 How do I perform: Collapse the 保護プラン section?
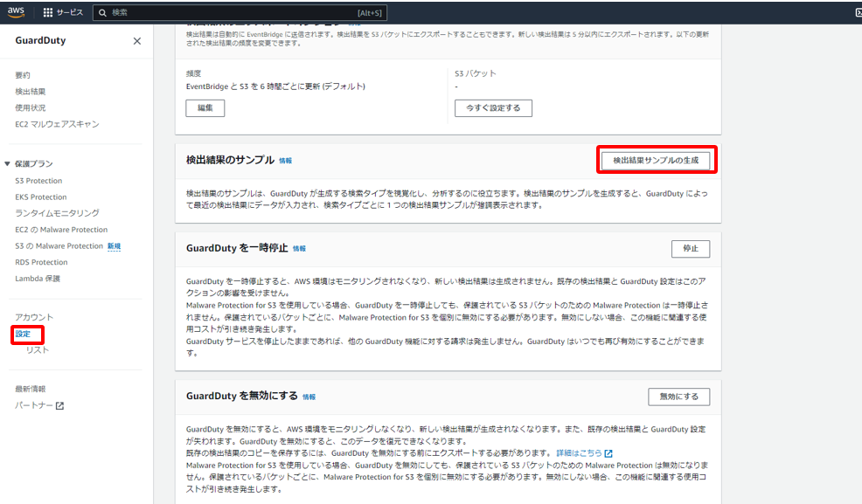pyautogui.click(x=7, y=163)
